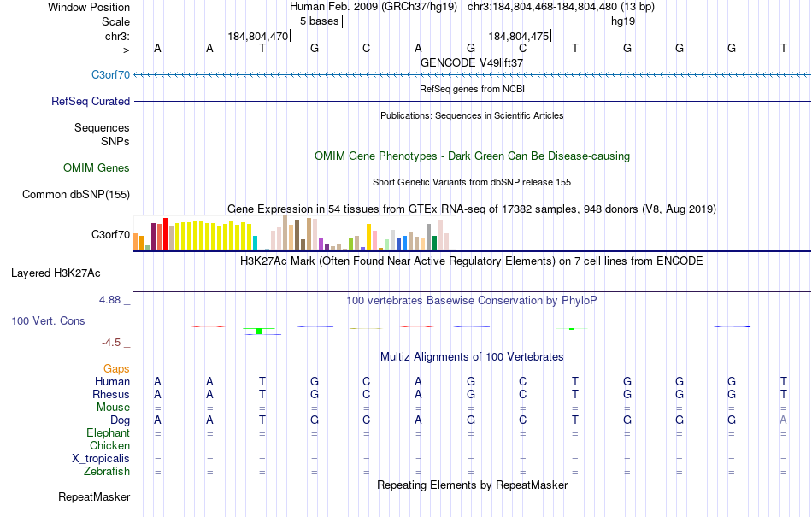Open the Basewise Conservation by PhyloP title
The width and height of the screenshot is (812, 517).
coord(472,300)
